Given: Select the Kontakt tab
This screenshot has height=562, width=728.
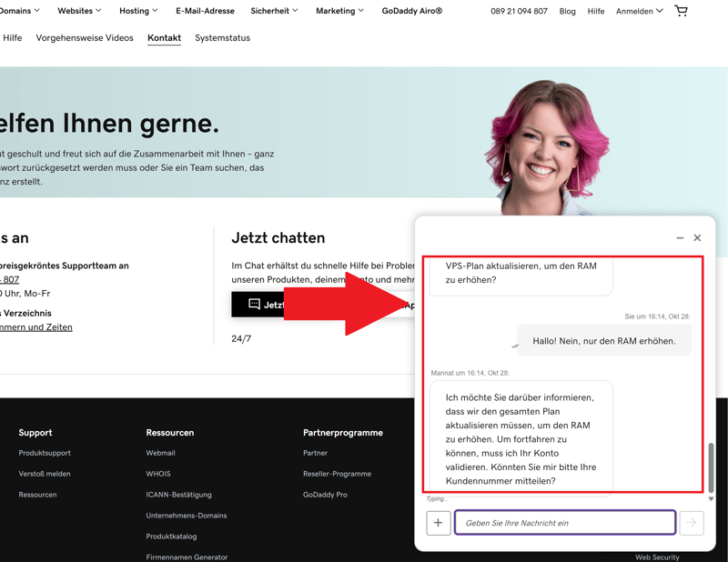Looking at the screenshot, I should pos(164,38).
